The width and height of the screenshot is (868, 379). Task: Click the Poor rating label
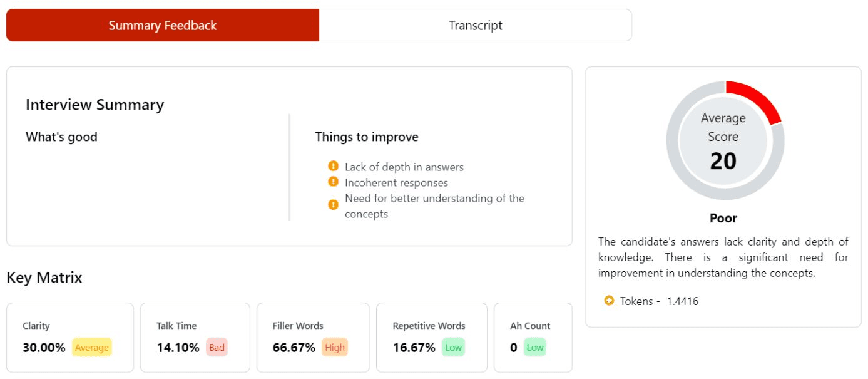pos(723,218)
